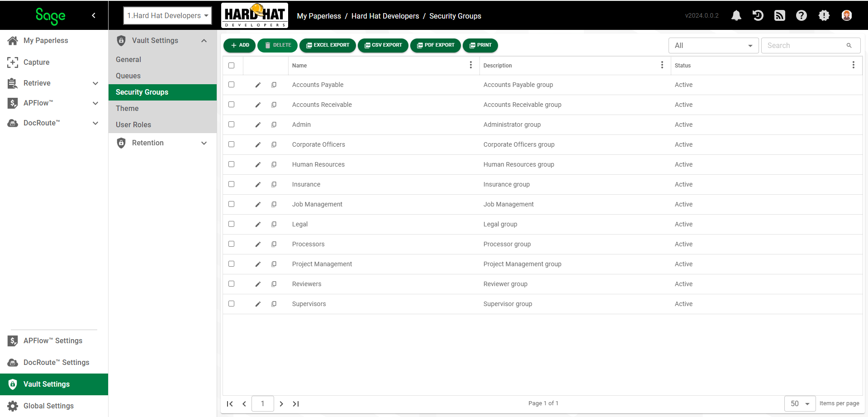The width and height of the screenshot is (868, 417).
Task: Open the help question mark icon
Action: point(802,16)
